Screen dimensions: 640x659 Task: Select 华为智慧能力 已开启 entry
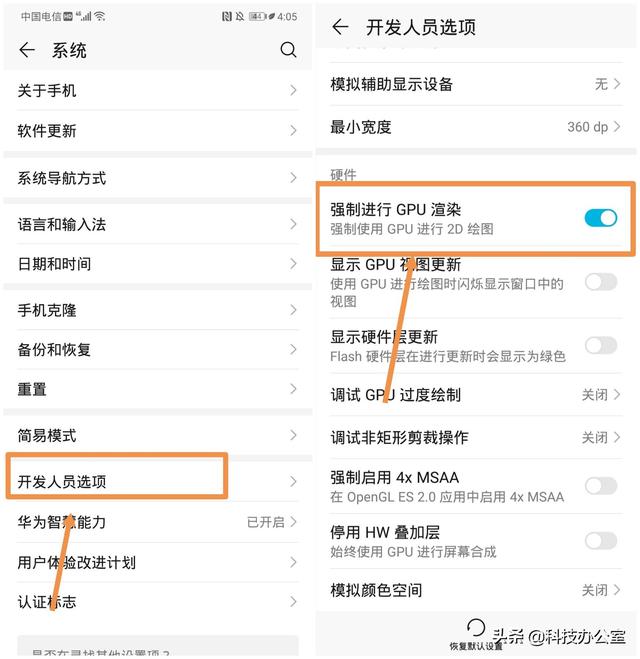(158, 522)
